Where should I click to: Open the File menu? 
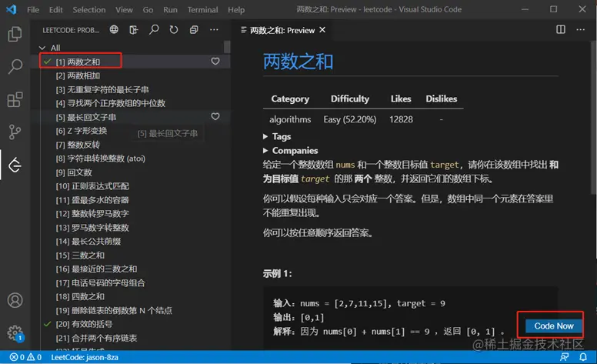click(x=33, y=9)
